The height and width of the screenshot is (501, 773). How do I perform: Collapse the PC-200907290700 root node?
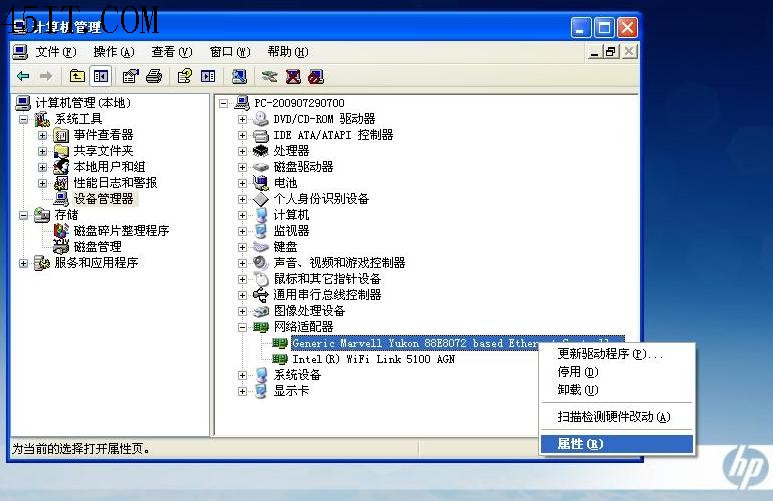tap(223, 104)
